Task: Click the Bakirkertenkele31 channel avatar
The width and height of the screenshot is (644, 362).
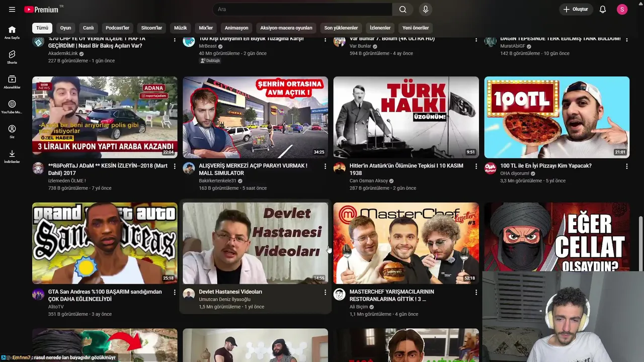Action: [189, 168]
